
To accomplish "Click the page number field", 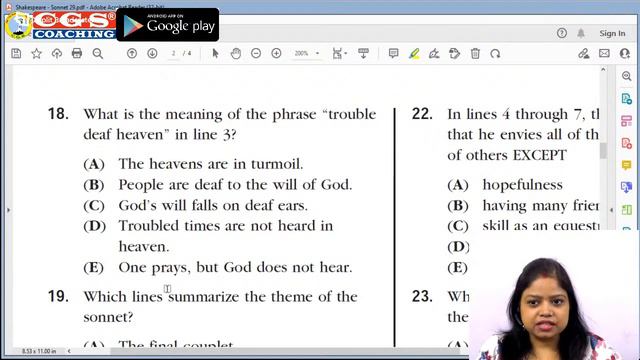I will pyautogui.click(x=173, y=53).
